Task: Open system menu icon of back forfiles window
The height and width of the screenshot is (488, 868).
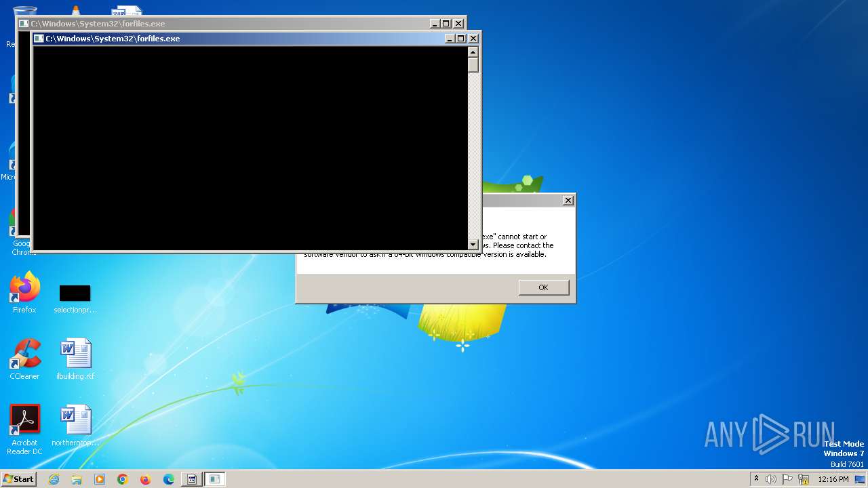Action: point(24,24)
